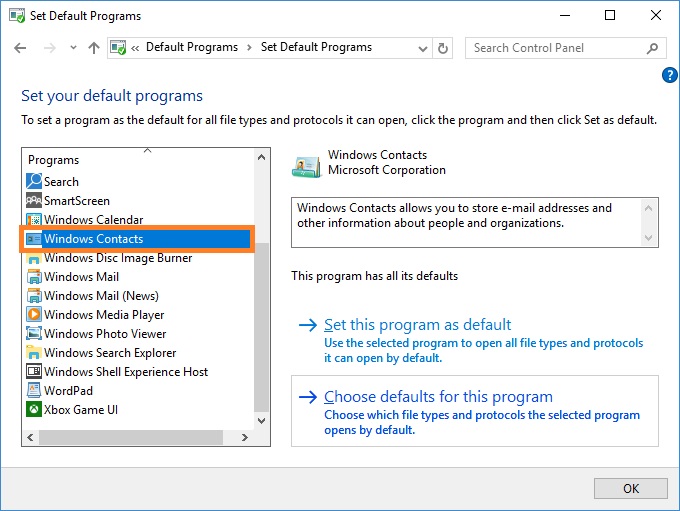Click the description box scroll down arrow
Image resolution: width=680 pixels, height=511 pixels.
click(648, 238)
